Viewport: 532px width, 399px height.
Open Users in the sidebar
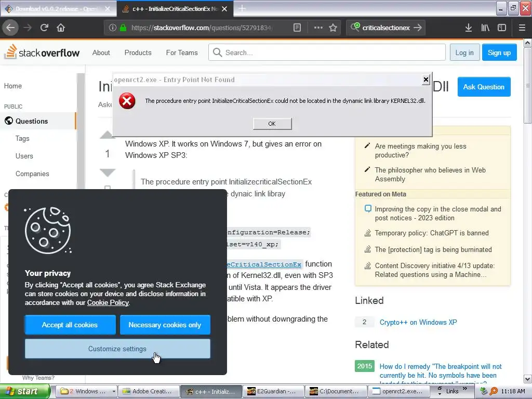[24, 156]
